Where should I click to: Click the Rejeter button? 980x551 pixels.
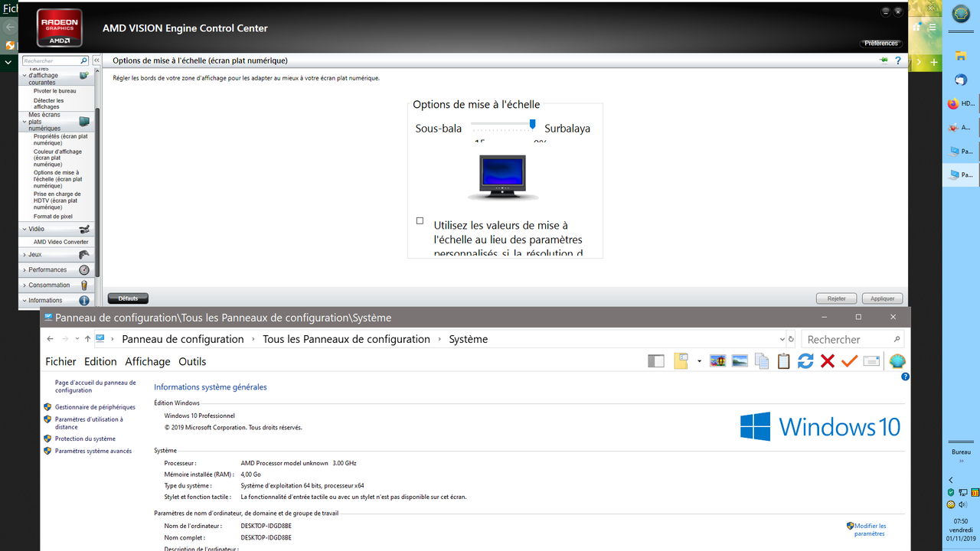[x=837, y=298]
